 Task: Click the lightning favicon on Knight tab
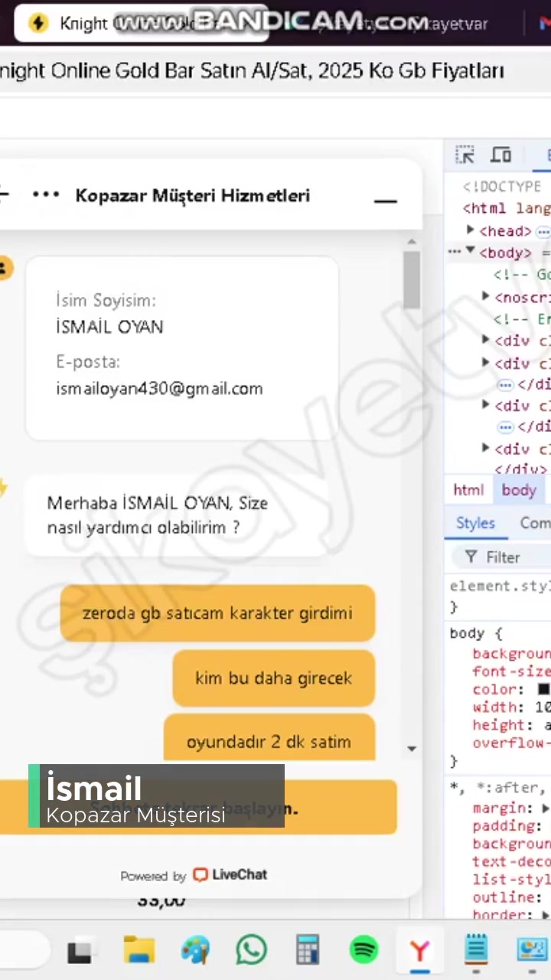38,23
